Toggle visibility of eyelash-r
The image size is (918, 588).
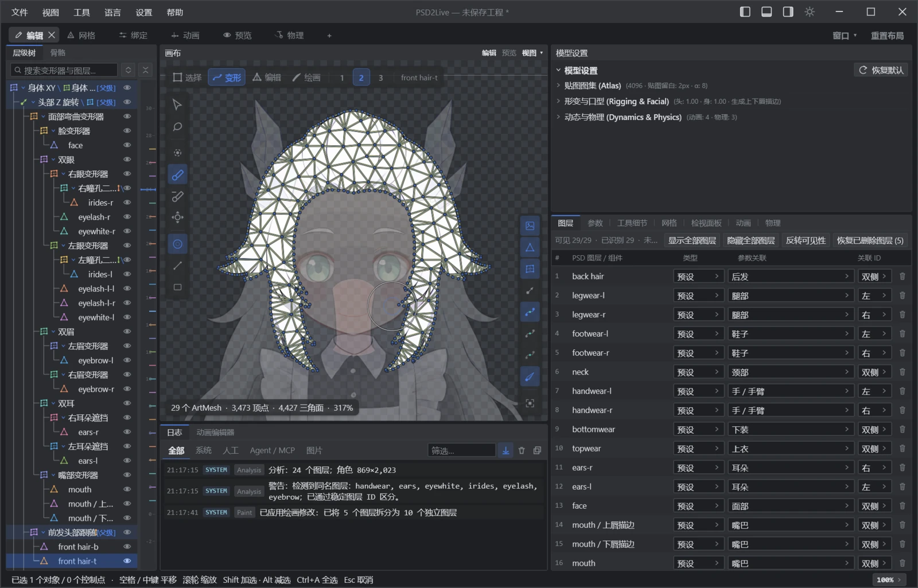[127, 217]
